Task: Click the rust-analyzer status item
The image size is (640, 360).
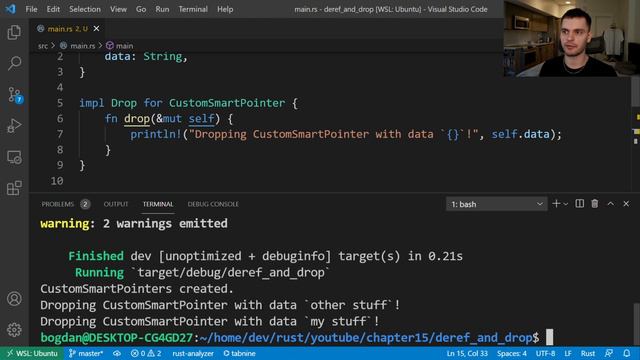Action: tap(193, 353)
